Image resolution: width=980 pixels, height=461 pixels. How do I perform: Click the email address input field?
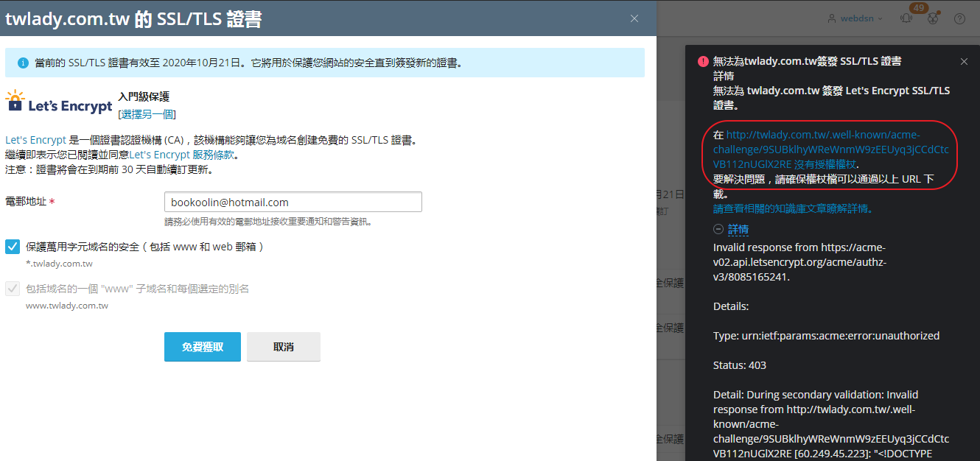click(293, 202)
